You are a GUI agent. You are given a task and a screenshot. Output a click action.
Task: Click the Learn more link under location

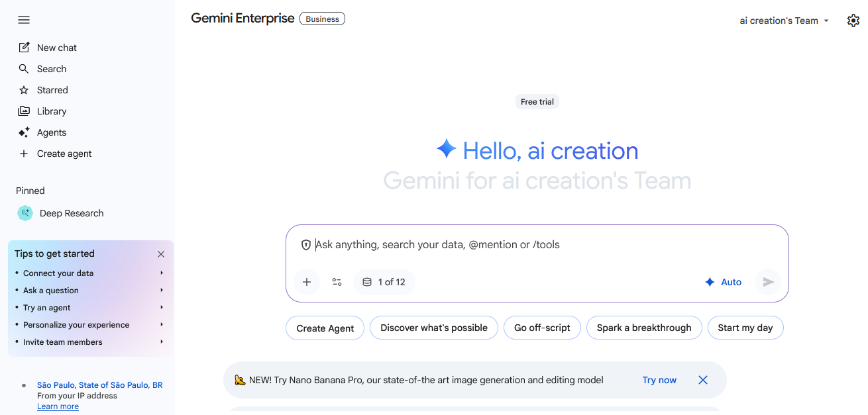[x=58, y=406]
